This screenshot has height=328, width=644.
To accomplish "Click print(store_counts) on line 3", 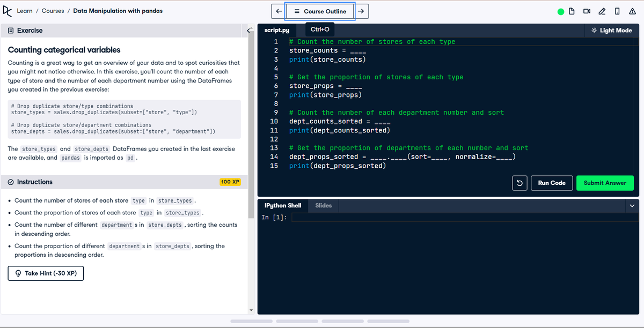I will point(327,59).
